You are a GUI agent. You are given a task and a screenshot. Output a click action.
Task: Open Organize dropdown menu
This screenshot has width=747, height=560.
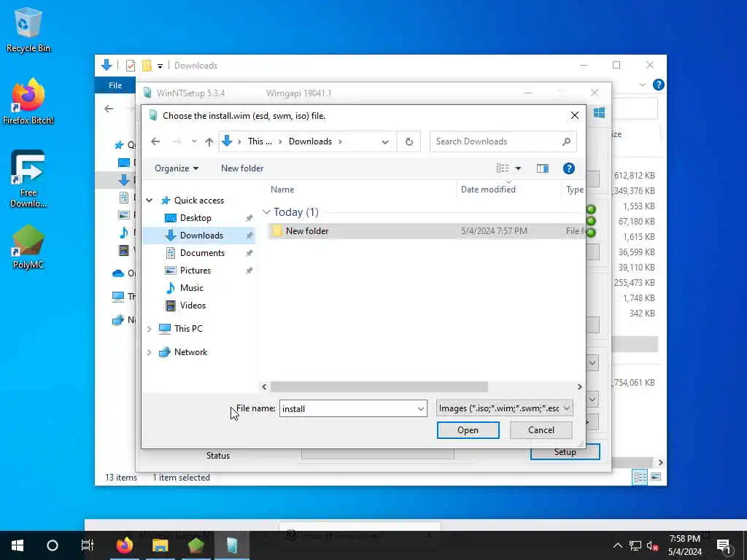pyautogui.click(x=177, y=168)
